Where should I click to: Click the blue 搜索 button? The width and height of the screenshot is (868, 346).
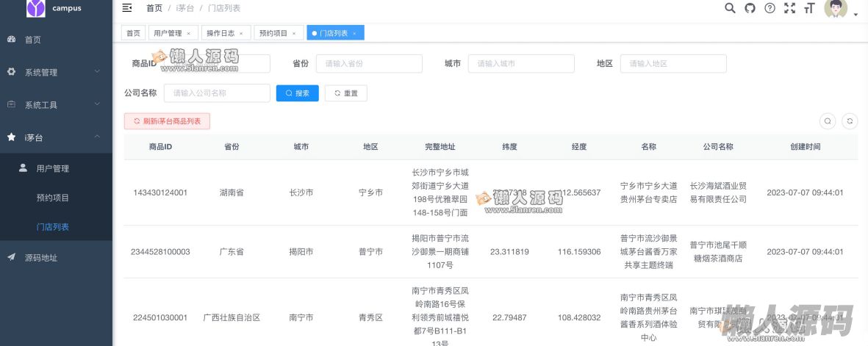[x=297, y=93]
